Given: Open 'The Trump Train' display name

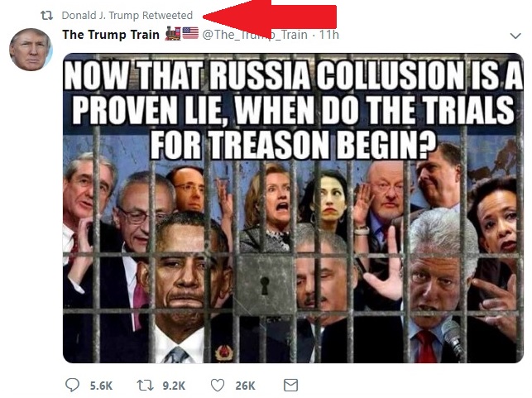Looking at the screenshot, I should click(x=111, y=35).
